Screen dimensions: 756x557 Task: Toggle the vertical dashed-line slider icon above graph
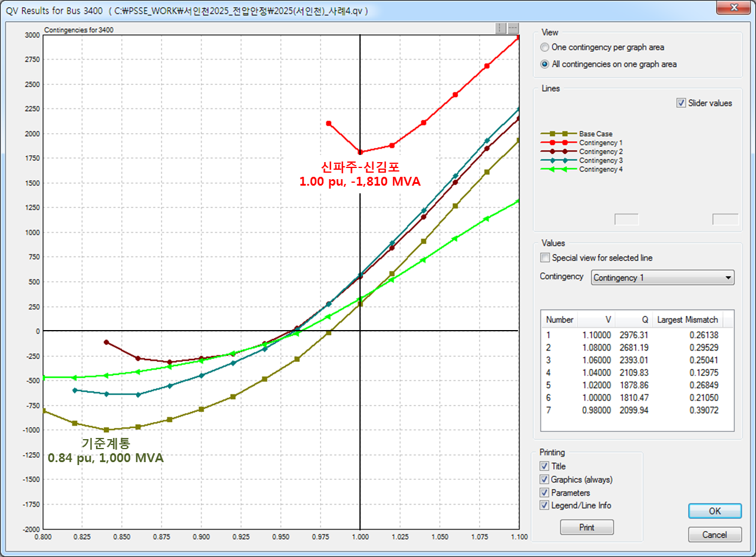(x=501, y=28)
